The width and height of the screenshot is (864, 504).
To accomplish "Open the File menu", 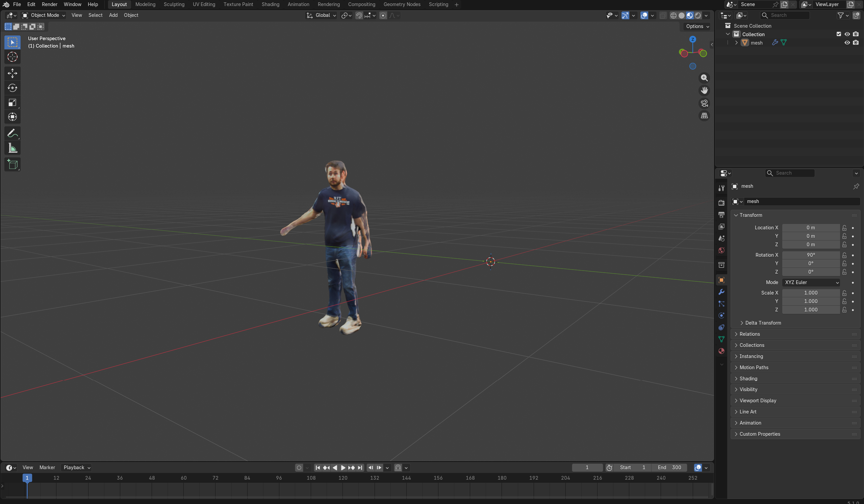I will tap(17, 4).
